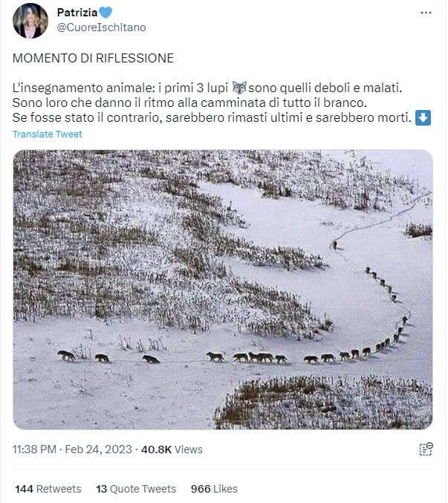Viewport: 448px width, 503px height.
Task: Click the blue heart emoji beside Patrizia
Action: pyautogui.click(x=105, y=13)
